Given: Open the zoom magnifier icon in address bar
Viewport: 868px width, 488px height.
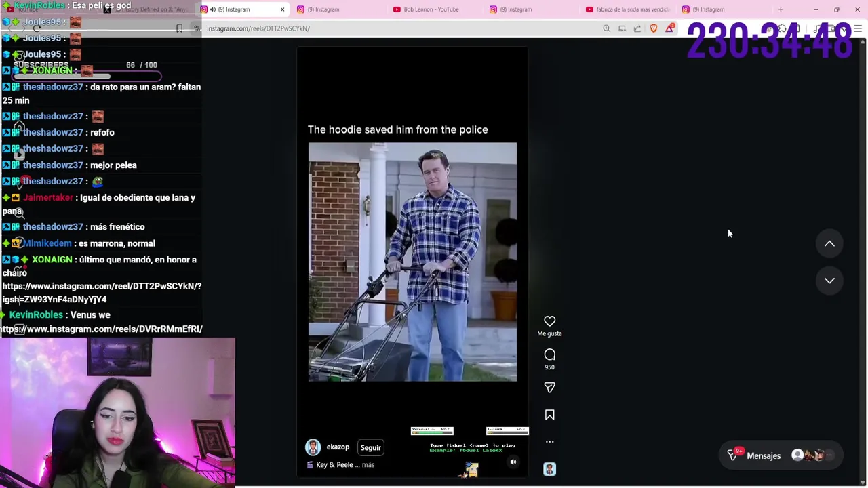Looking at the screenshot, I should pos(606,28).
